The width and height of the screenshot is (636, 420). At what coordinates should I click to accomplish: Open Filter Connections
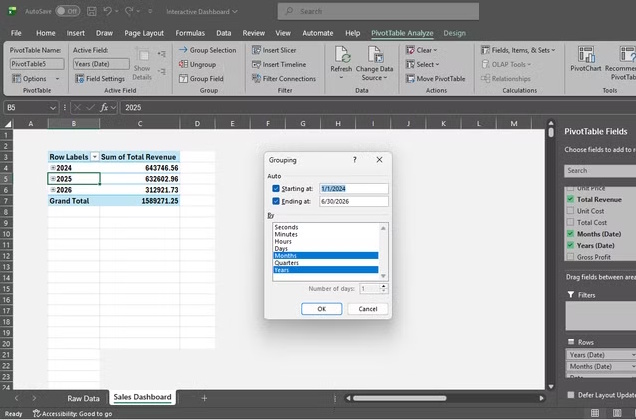point(284,79)
